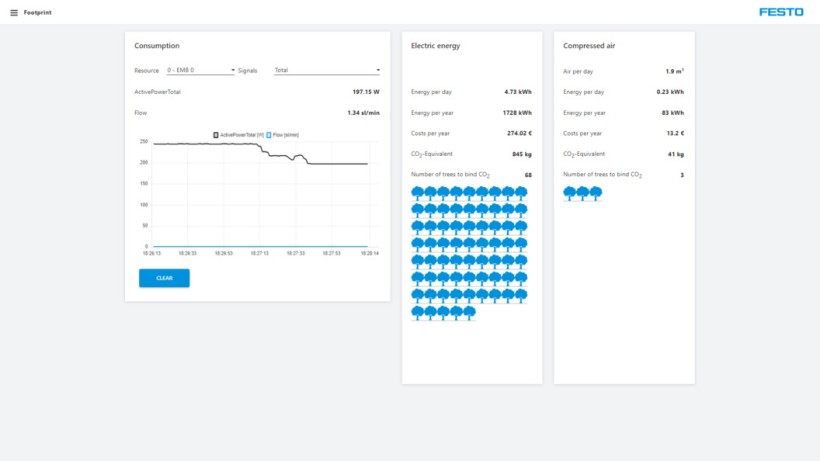
Task: Expand the Signals dropdown showing Total
Action: [326, 71]
